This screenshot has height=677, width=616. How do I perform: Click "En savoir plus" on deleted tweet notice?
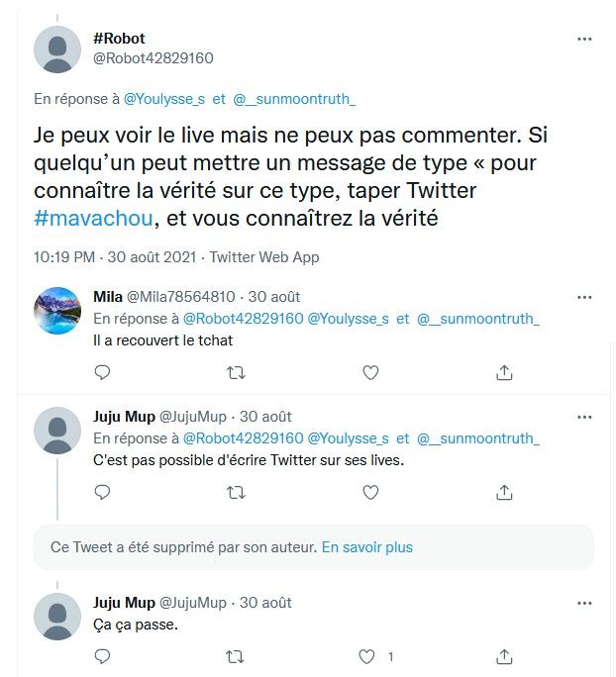point(367,547)
